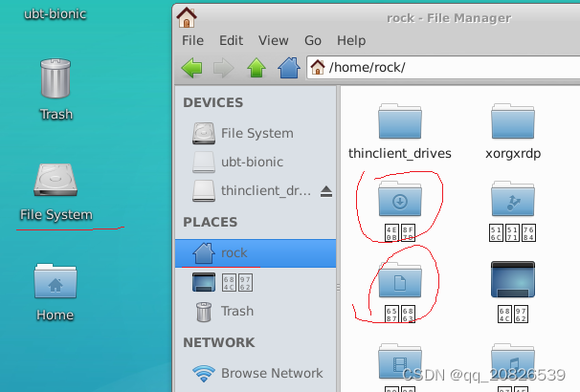Open the Go menu
This screenshot has height=392, width=580.
[x=313, y=40]
